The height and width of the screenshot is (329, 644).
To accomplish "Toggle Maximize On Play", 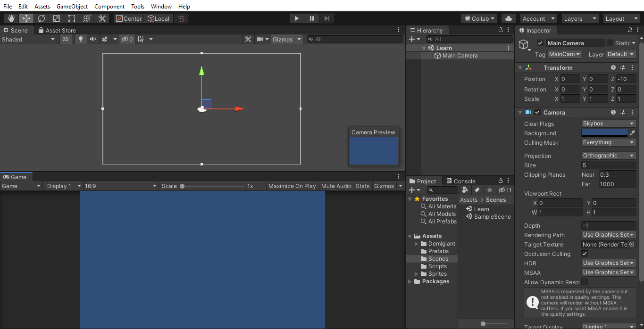I will (292, 186).
